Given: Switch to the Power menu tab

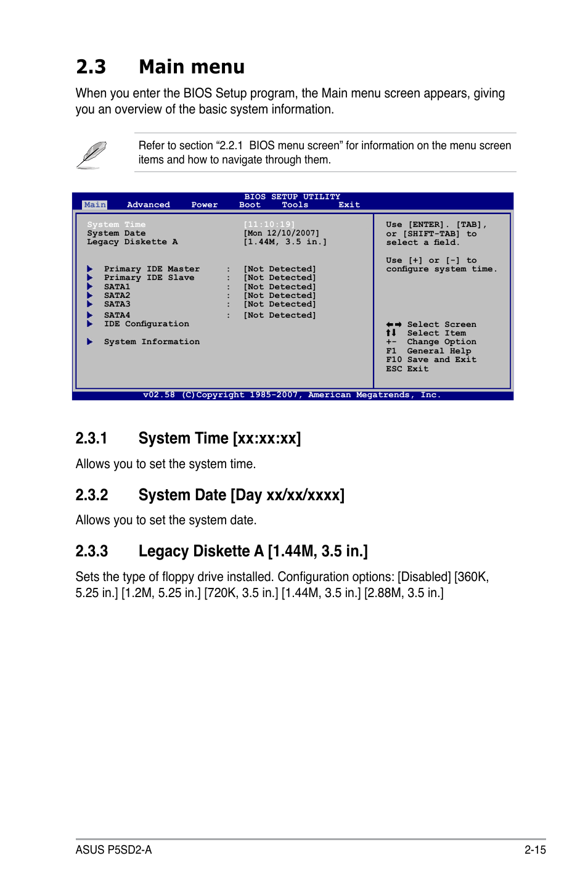Looking at the screenshot, I should 205,205.
